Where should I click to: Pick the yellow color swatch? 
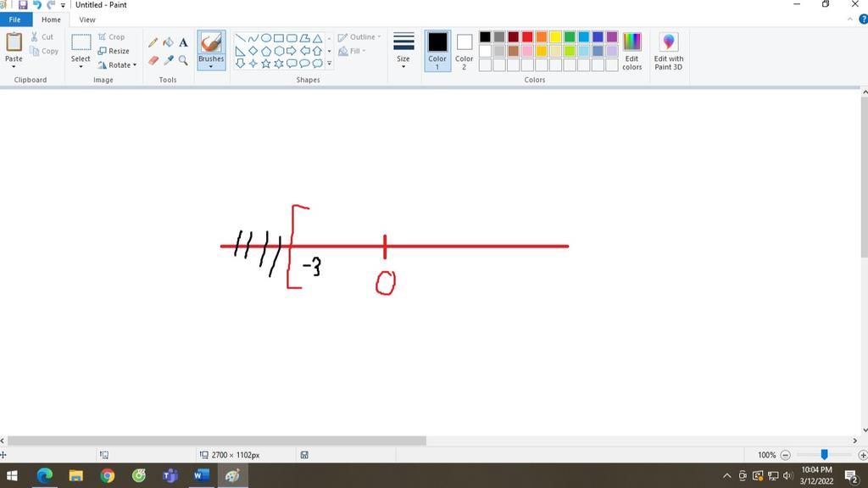point(555,37)
